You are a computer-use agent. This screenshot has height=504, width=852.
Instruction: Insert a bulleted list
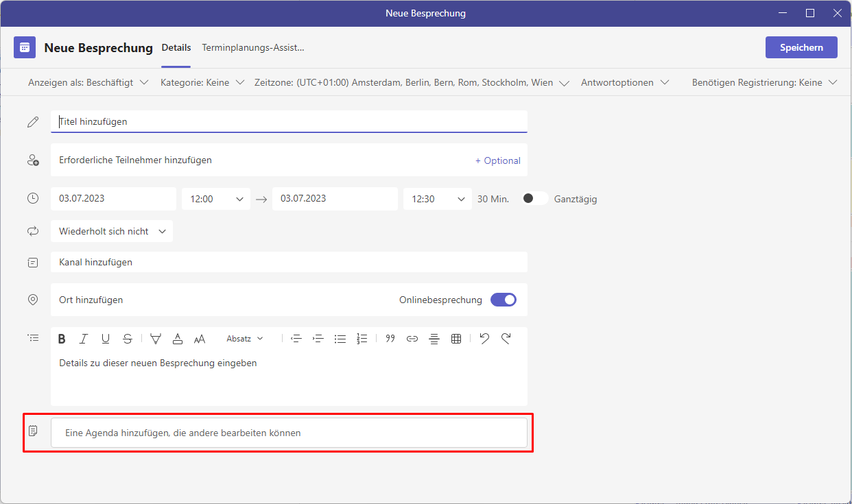(340, 339)
